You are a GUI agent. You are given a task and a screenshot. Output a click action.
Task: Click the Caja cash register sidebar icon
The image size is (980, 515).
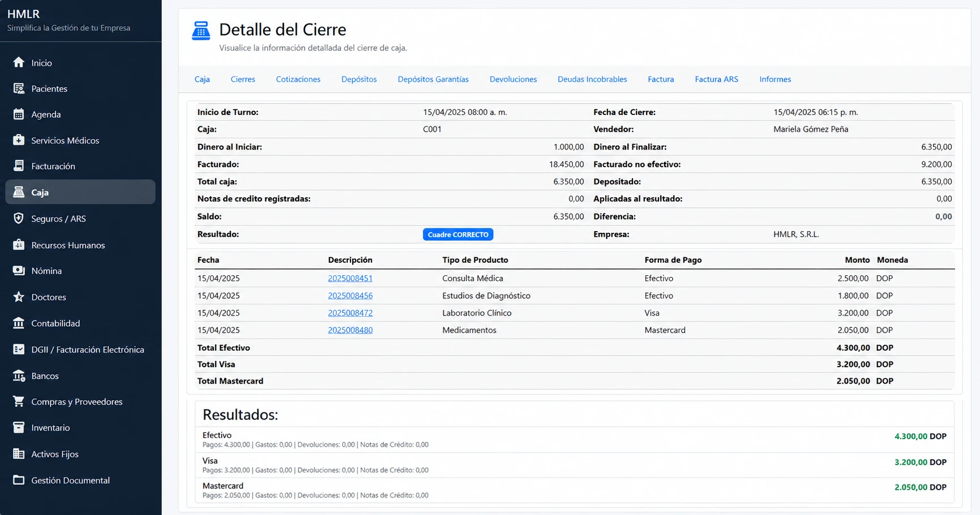(x=19, y=192)
